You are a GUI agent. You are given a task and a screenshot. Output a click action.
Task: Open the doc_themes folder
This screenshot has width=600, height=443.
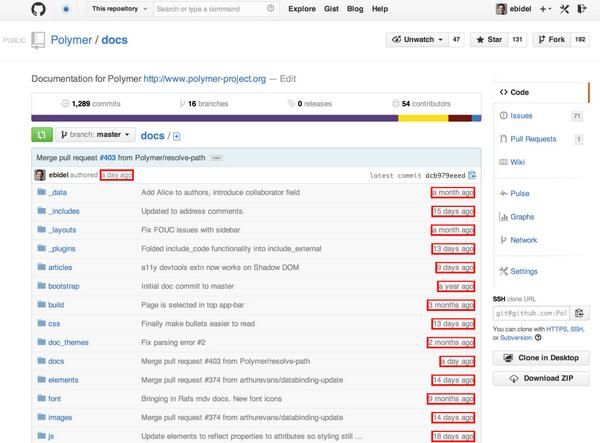(x=68, y=342)
